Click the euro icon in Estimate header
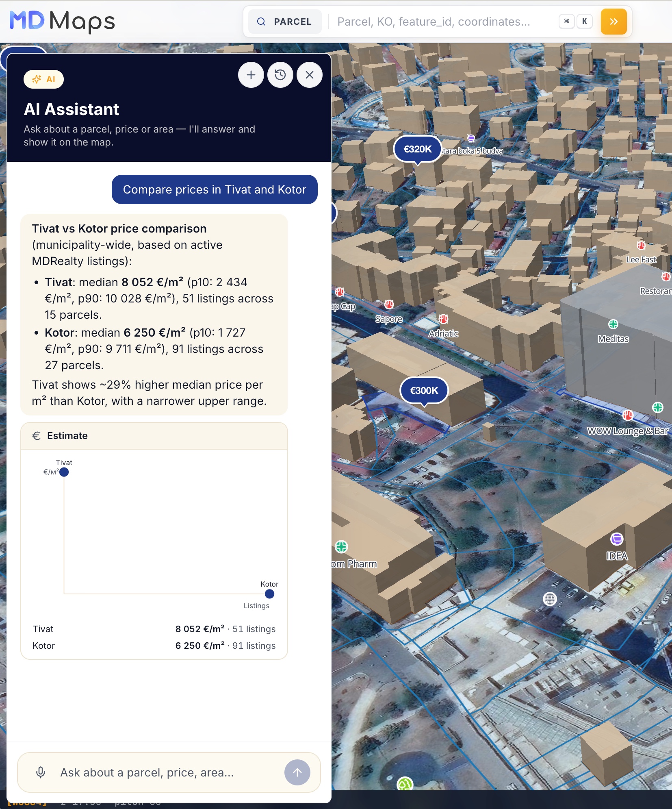The height and width of the screenshot is (809, 672). 37,436
